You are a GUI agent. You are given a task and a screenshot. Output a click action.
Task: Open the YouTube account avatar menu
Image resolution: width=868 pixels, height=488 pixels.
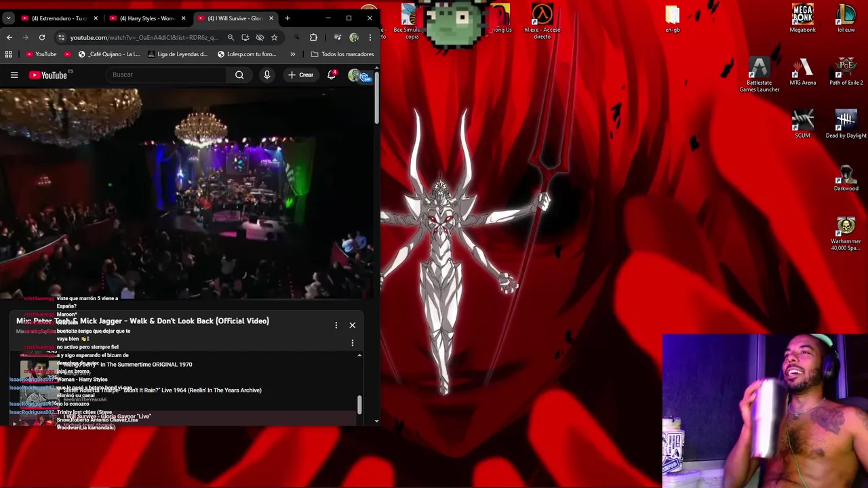(355, 75)
